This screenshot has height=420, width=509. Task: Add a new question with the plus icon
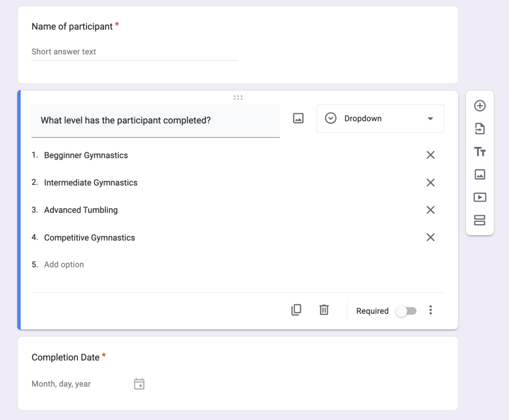click(x=479, y=105)
